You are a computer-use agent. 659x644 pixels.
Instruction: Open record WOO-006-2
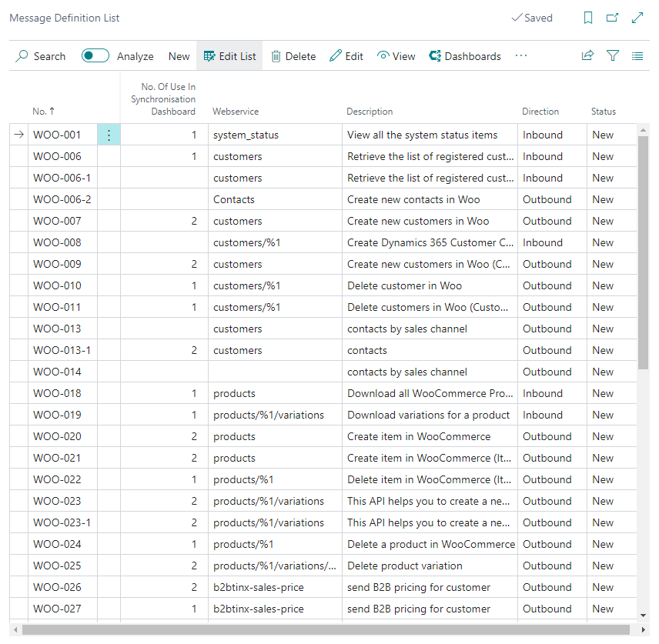click(x=62, y=199)
